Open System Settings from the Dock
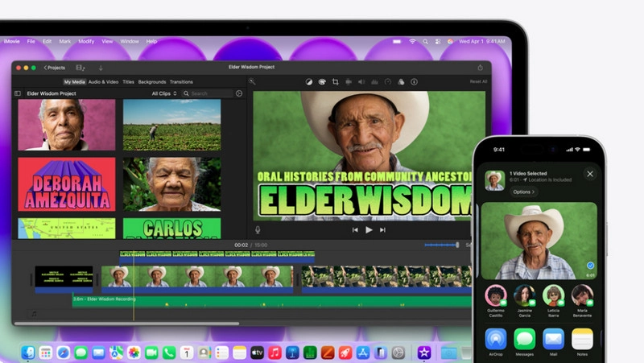644x363 pixels. (398, 353)
